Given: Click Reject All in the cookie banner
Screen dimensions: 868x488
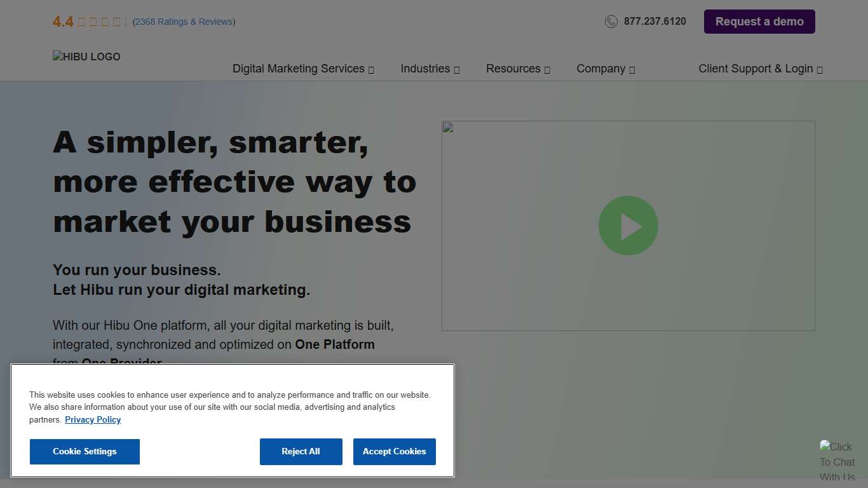Looking at the screenshot, I should click(x=301, y=451).
